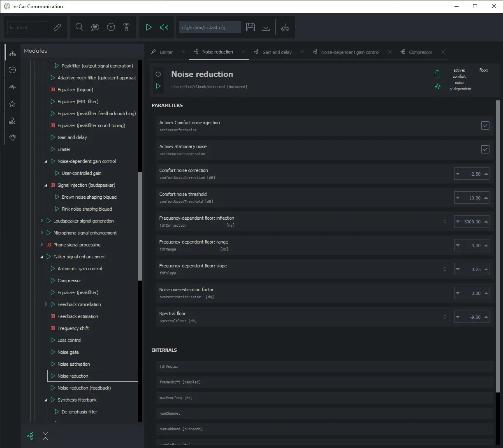Click the cfg/iccbox/icc.last.cfg path field
Screen dimensions: 503x448
coord(210,28)
